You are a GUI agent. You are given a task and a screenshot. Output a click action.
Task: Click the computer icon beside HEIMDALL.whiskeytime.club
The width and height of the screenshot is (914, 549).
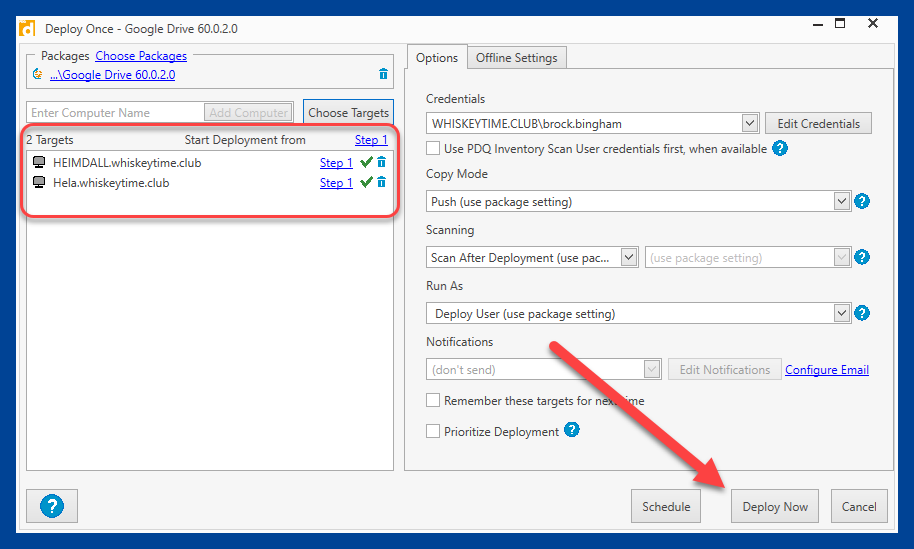pyautogui.click(x=39, y=162)
